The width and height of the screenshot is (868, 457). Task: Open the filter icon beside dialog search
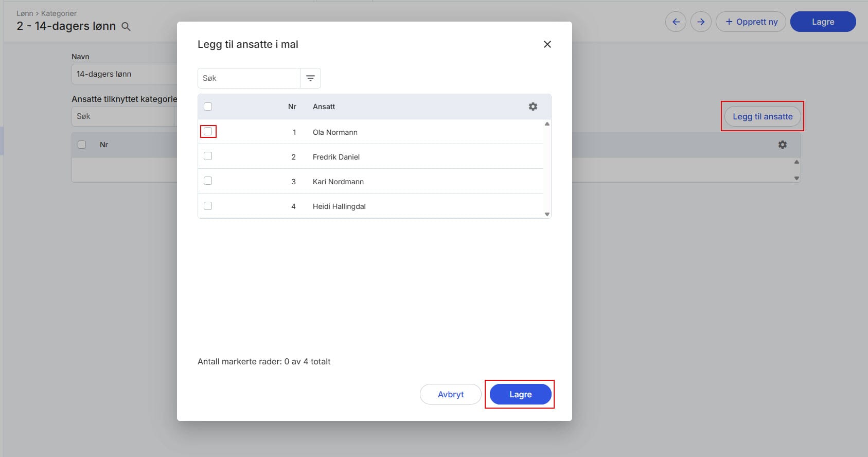click(x=310, y=78)
